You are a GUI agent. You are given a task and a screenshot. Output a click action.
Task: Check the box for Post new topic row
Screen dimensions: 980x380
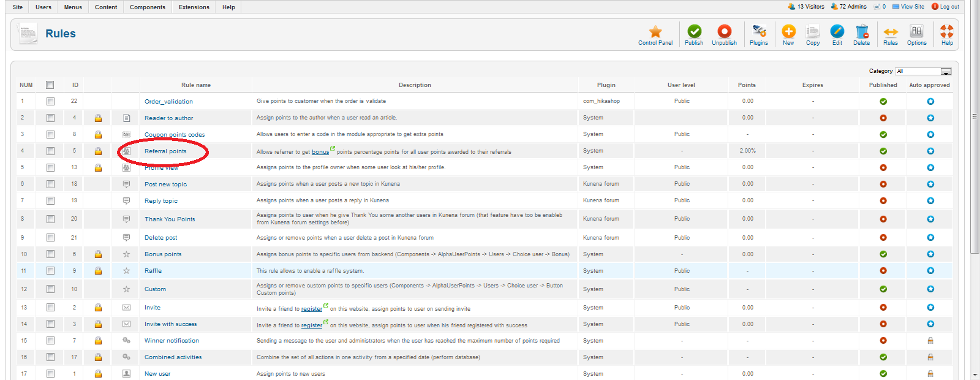50,184
